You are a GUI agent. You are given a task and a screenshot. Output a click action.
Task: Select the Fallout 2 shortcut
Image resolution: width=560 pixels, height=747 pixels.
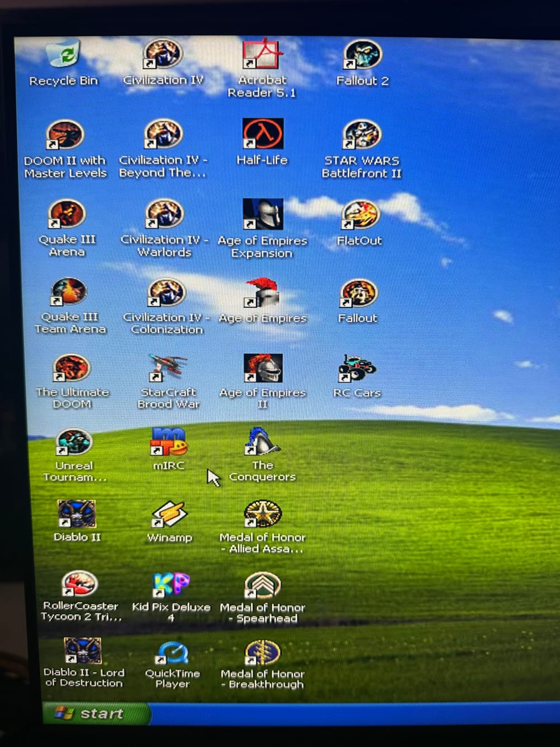pyautogui.click(x=362, y=55)
